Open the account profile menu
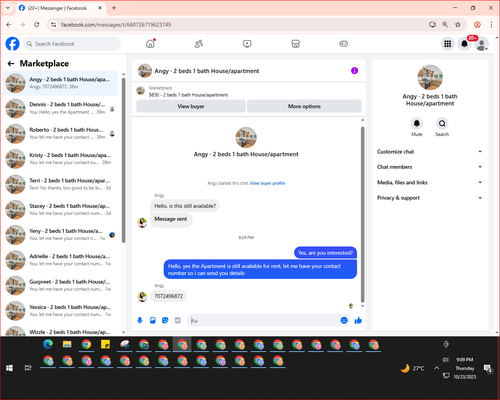 481,44
